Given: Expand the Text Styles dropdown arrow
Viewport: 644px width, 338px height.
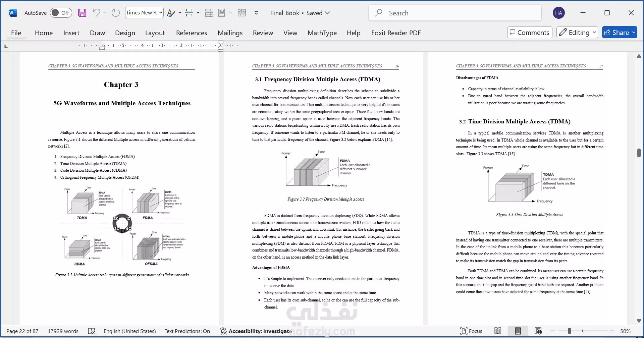Looking at the screenshot, I should coord(180,13).
